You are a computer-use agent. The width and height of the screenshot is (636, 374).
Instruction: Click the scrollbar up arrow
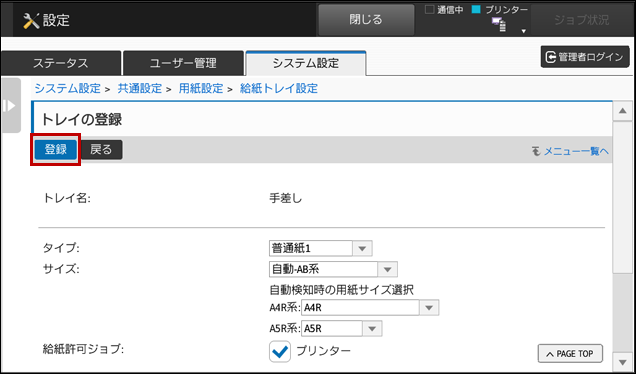tap(623, 112)
